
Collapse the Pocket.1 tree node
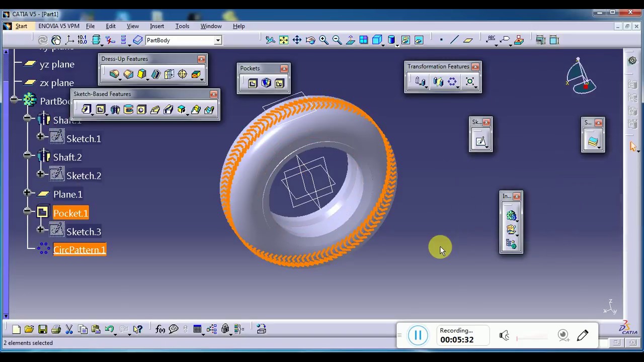(x=27, y=211)
